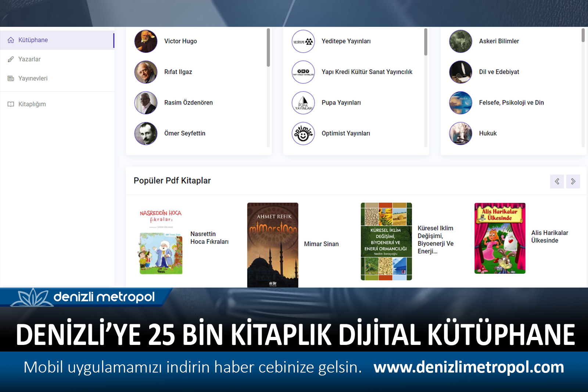This screenshot has width=588, height=392.
Task: Open author Victor Hugo
Action: point(180,41)
